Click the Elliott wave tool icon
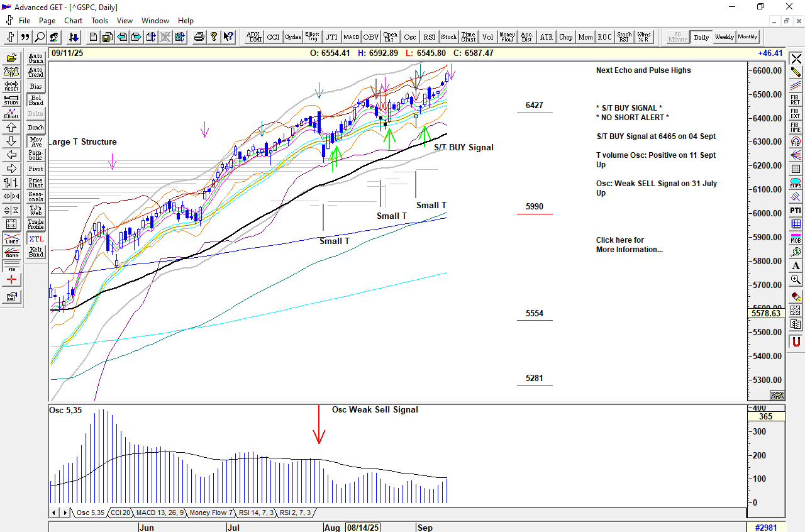 pyautogui.click(x=11, y=113)
